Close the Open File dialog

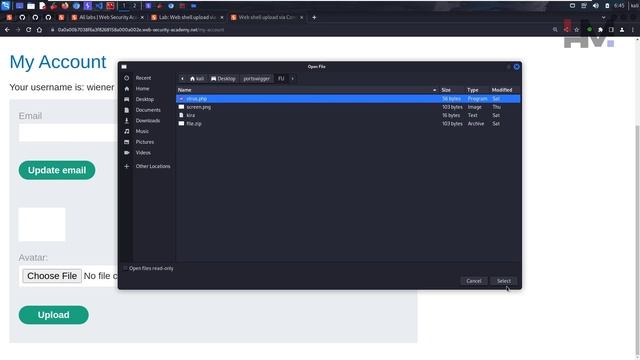coord(516,67)
